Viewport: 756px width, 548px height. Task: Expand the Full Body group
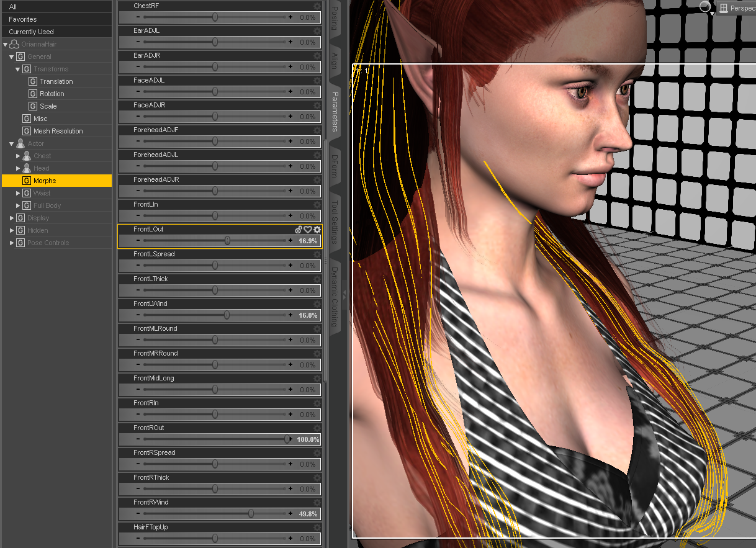coord(18,205)
